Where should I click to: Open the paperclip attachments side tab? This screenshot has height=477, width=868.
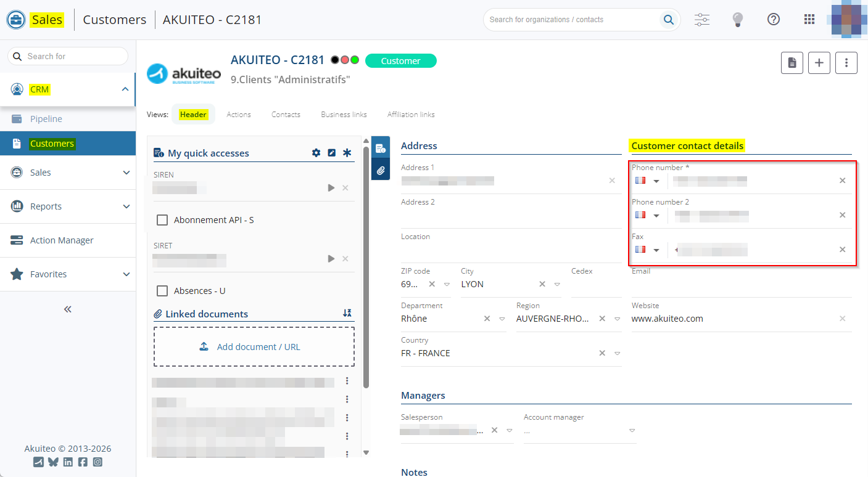381,170
